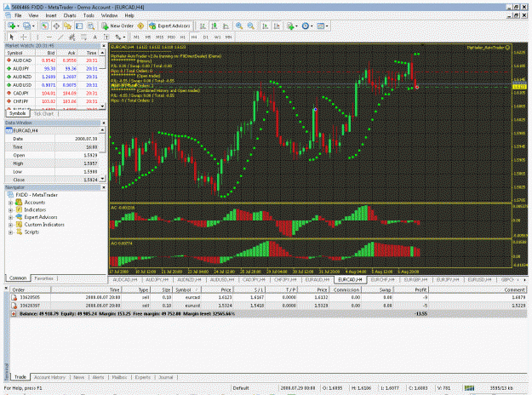Viewport: 532px width, 395px height.
Task: Open the Insert menu
Action: (x=51, y=15)
